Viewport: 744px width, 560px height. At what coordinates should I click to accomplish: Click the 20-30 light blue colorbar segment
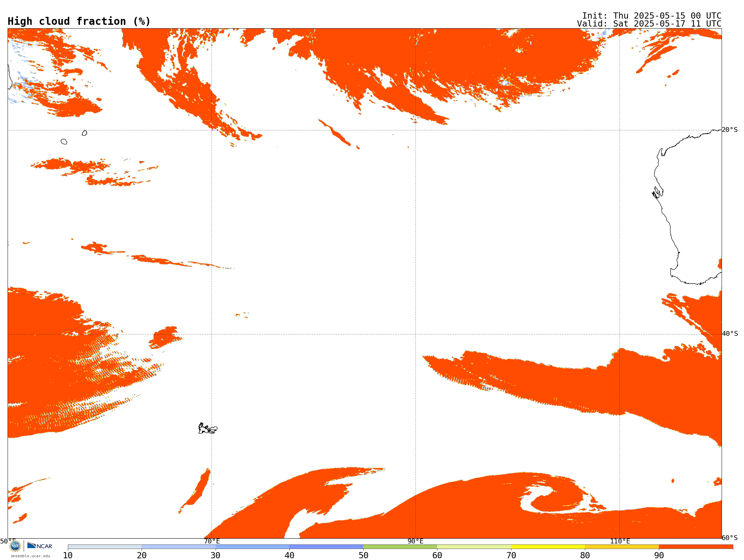click(x=178, y=547)
